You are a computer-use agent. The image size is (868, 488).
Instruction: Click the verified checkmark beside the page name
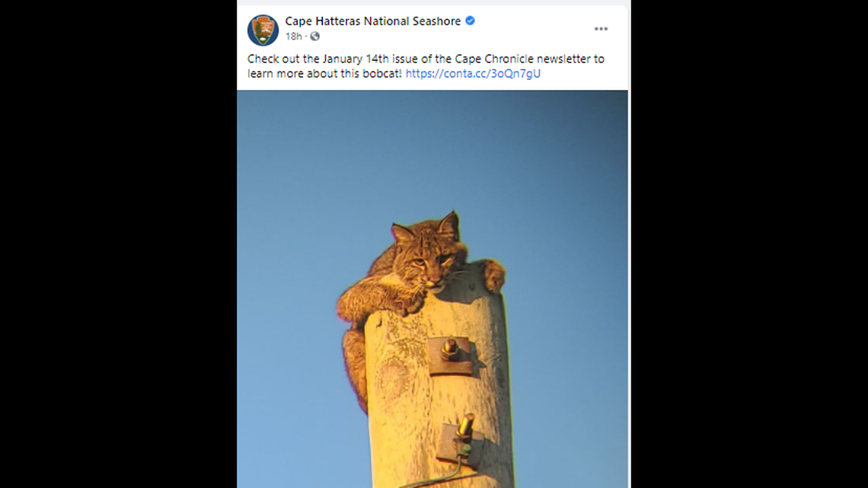[x=469, y=21]
